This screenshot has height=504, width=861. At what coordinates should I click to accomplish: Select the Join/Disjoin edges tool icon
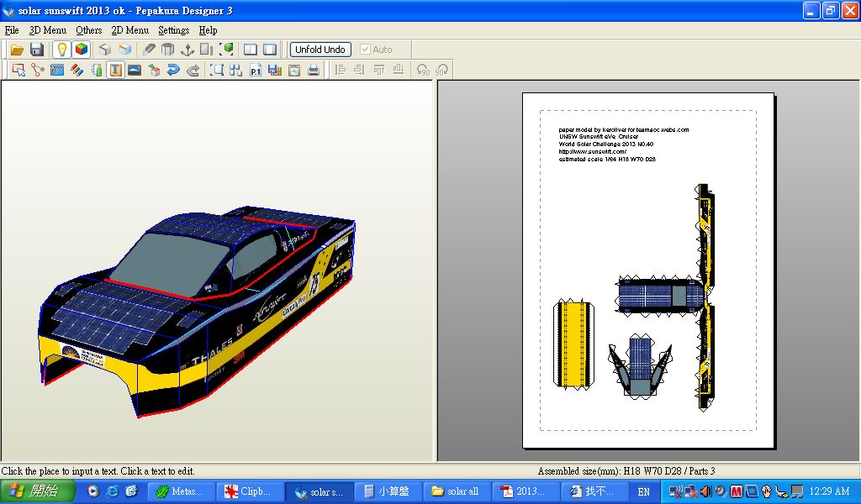pos(37,71)
